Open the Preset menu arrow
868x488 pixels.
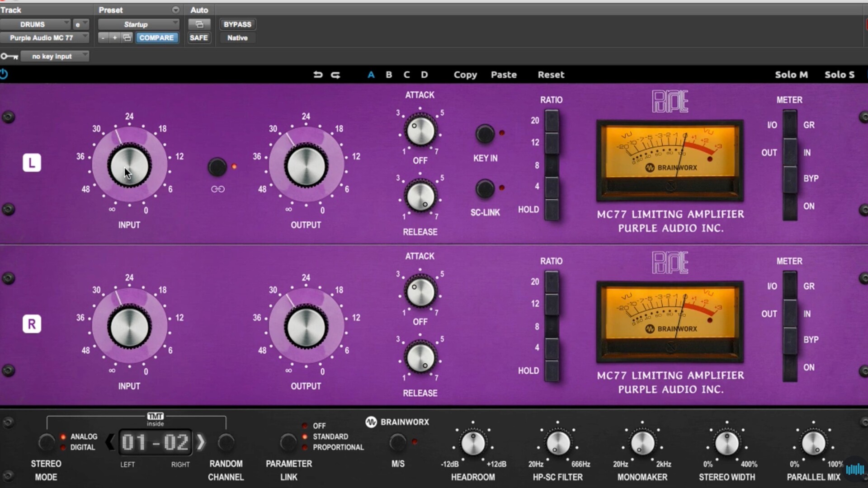(x=175, y=10)
